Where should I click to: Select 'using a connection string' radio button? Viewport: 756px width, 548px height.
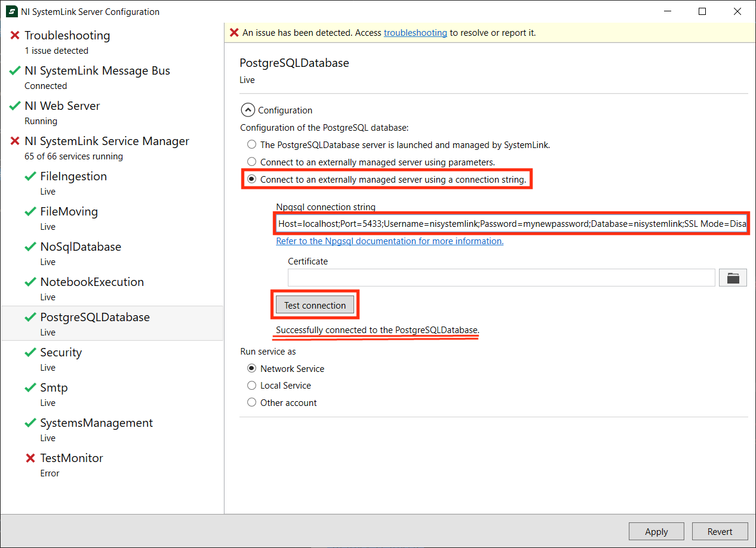point(251,179)
